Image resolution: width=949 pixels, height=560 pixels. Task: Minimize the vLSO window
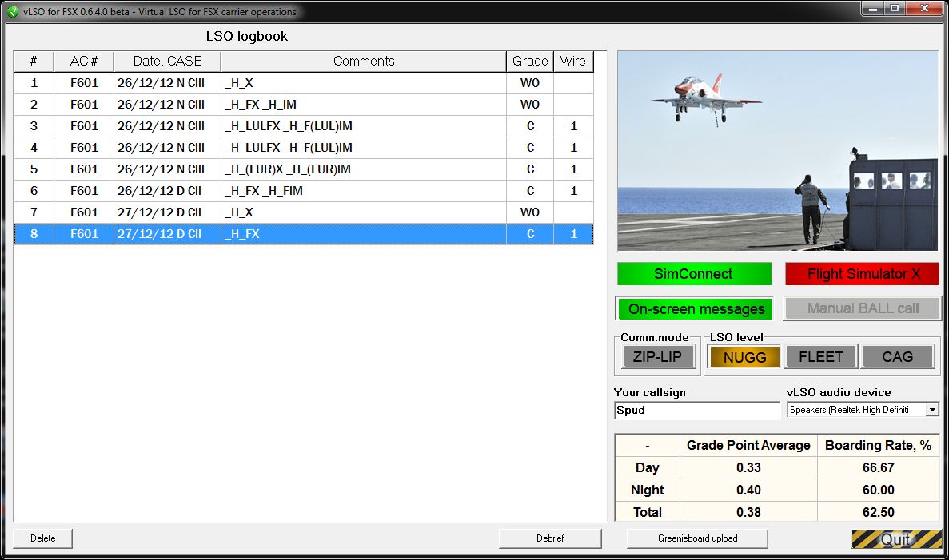click(x=873, y=9)
